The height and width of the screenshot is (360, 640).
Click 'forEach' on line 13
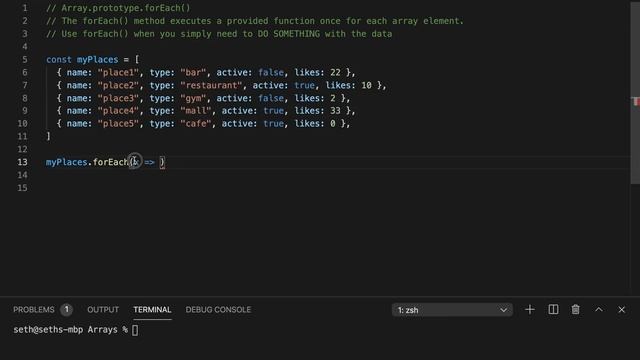110,162
